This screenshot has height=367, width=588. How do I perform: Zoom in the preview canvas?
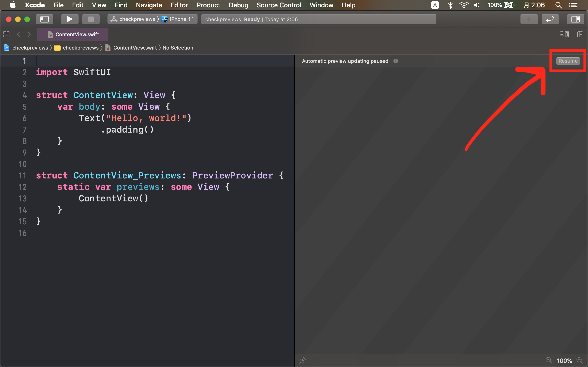(x=580, y=360)
